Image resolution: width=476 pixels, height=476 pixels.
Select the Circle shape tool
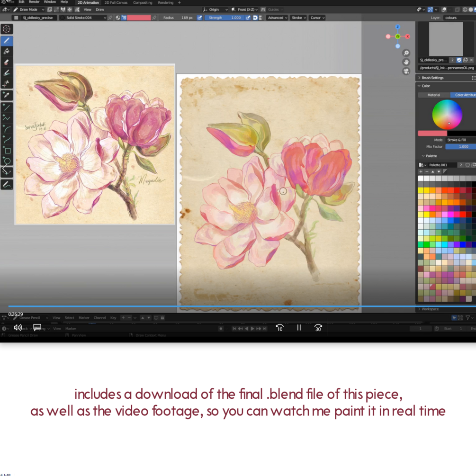pyautogui.click(x=6, y=161)
